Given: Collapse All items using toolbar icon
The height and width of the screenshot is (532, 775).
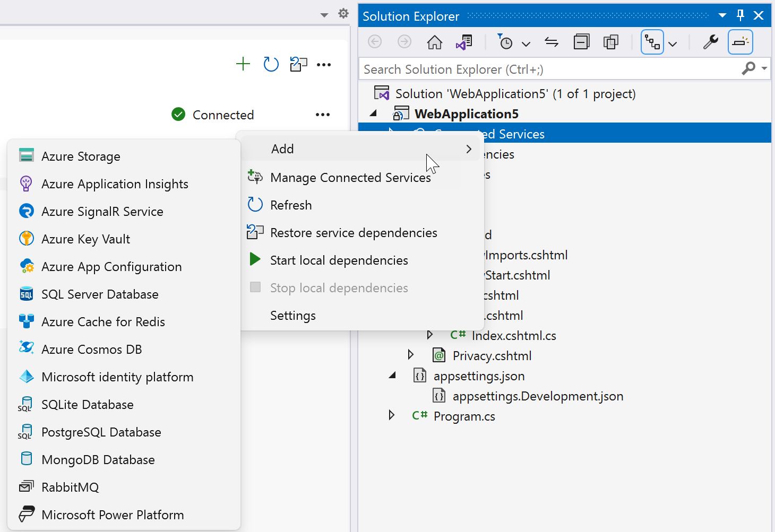Looking at the screenshot, I should click(x=581, y=41).
